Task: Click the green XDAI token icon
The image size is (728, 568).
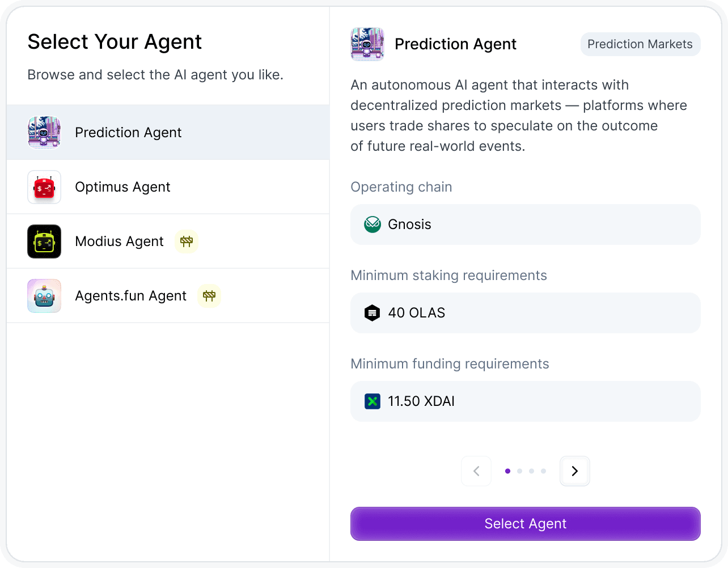Action: pyautogui.click(x=373, y=401)
